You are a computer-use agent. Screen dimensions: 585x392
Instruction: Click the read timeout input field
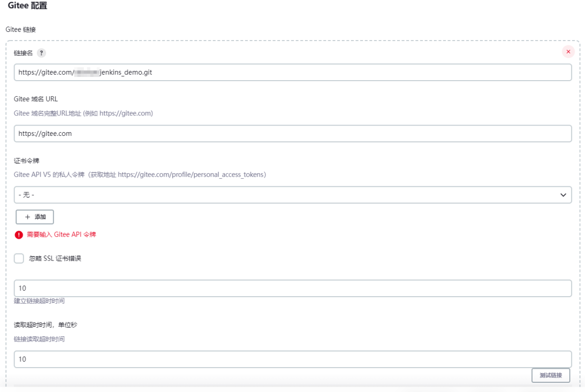click(292, 359)
